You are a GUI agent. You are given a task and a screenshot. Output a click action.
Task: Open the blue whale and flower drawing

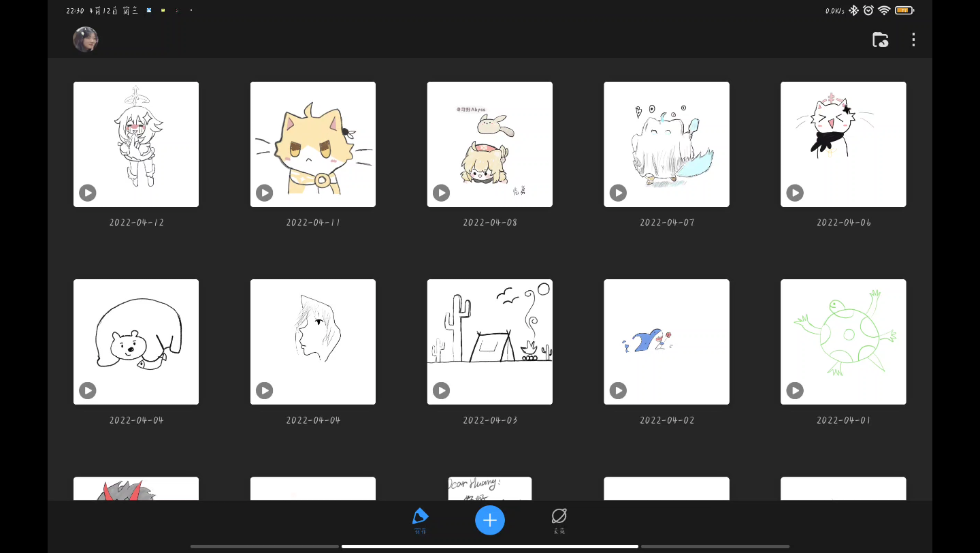(x=667, y=342)
